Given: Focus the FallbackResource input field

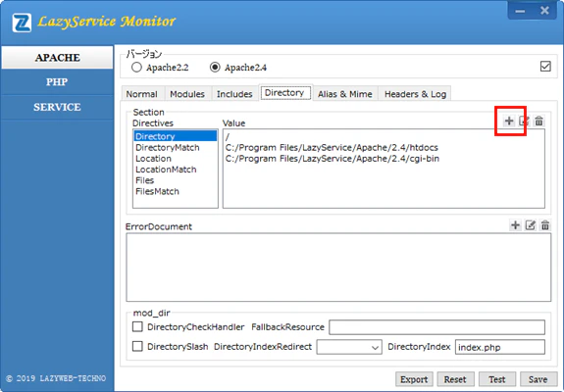Looking at the screenshot, I should pos(437,327).
